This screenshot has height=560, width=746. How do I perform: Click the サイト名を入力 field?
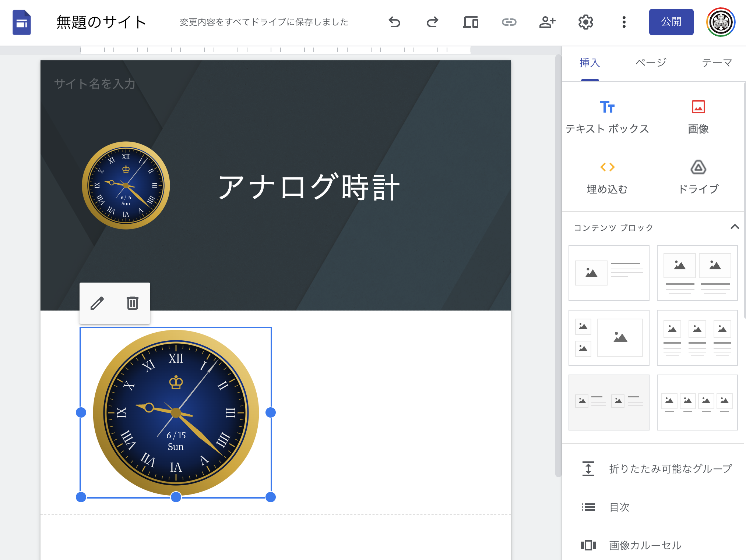click(x=95, y=84)
